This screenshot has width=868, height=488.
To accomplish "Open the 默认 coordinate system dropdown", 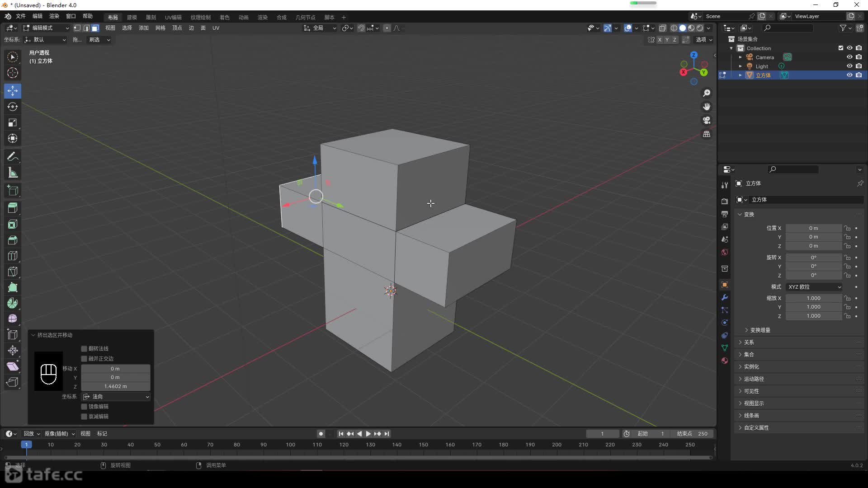I will coord(45,40).
